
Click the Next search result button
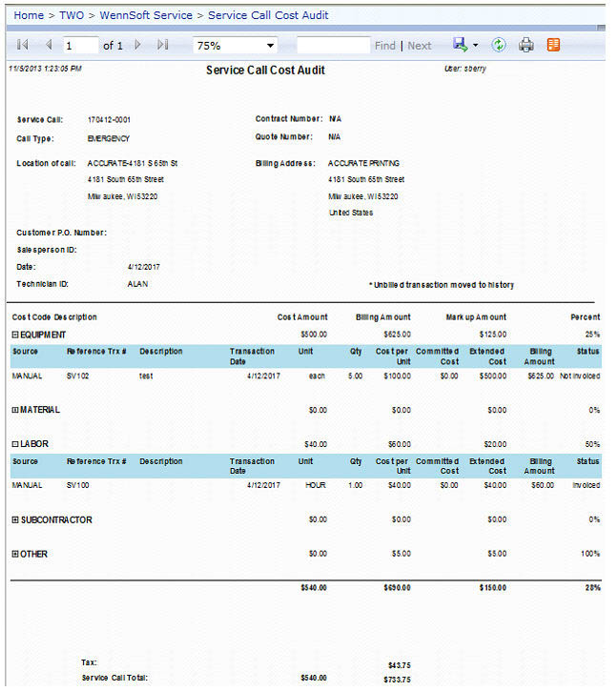[x=420, y=46]
